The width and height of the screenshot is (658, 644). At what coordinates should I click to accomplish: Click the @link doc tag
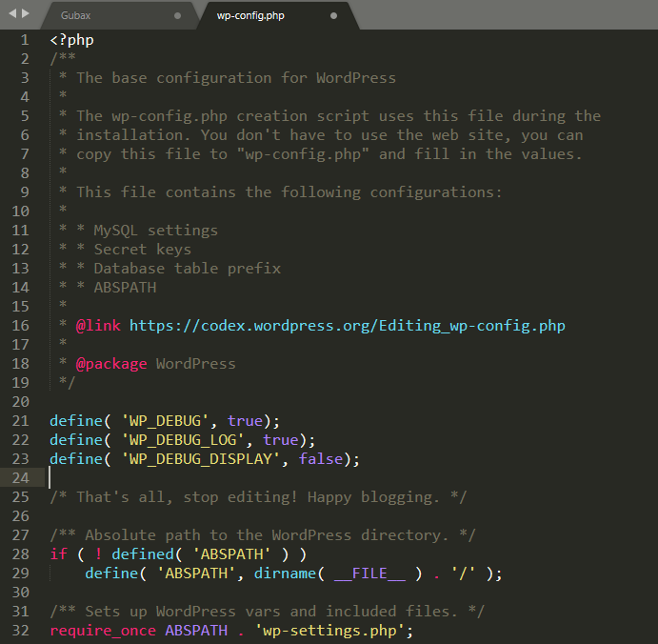98,326
